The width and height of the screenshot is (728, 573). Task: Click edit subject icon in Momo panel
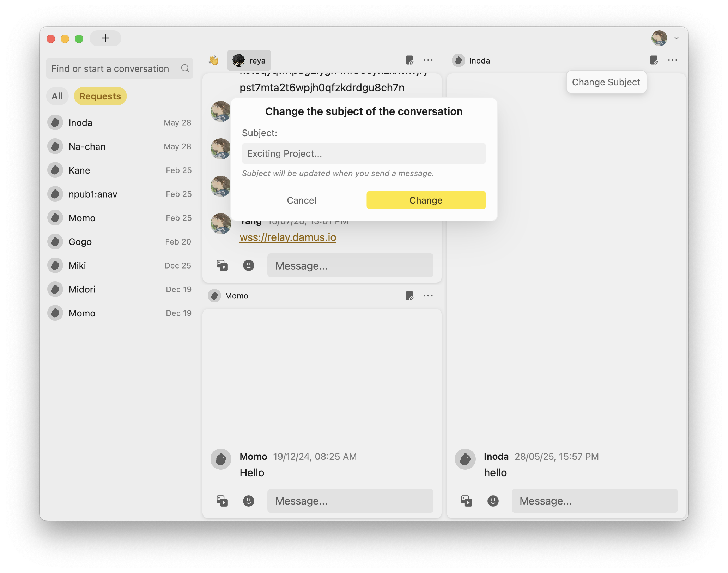[409, 296]
